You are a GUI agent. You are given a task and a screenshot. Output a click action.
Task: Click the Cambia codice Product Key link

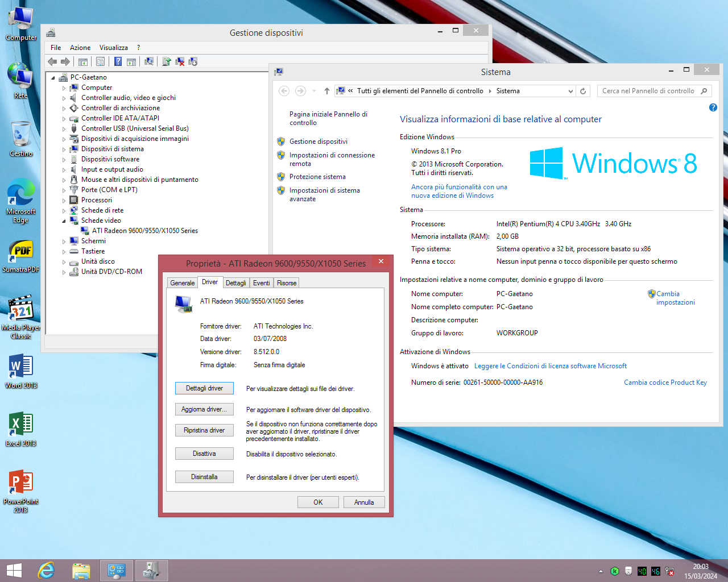pyautogui.click(x=665, y=383)
